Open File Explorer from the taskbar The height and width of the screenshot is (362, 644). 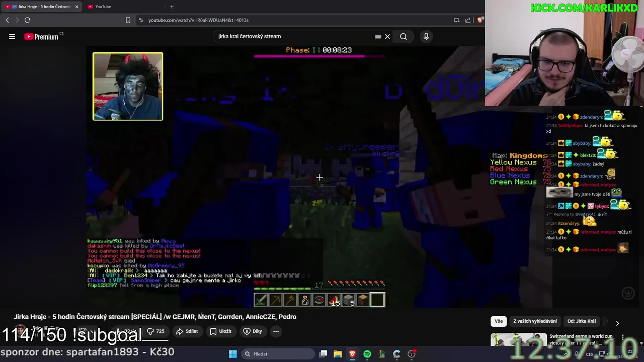(338, 354)
